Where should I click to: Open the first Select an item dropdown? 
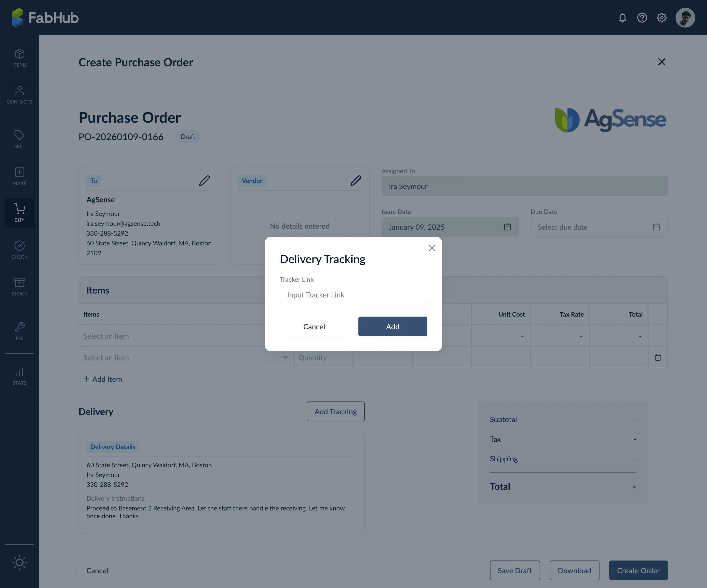(x=172, y=336)
